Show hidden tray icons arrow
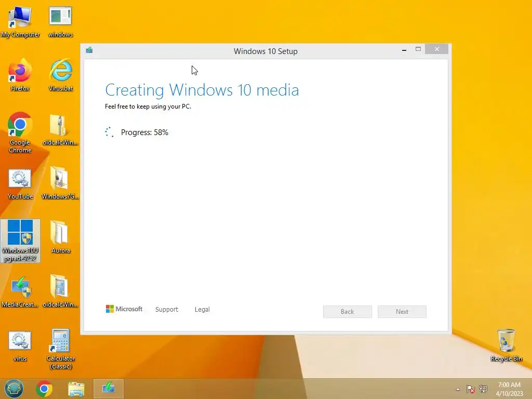This screenshot has height=399, width=532. [x=458, y=389]
